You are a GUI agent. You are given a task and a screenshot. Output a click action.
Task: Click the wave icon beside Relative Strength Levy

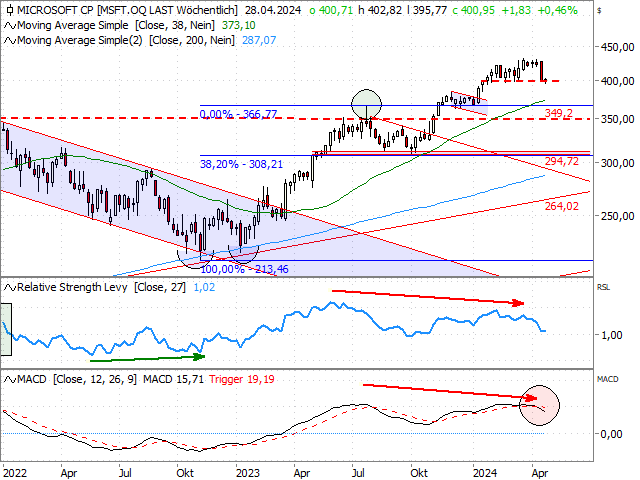pos(10,288)
